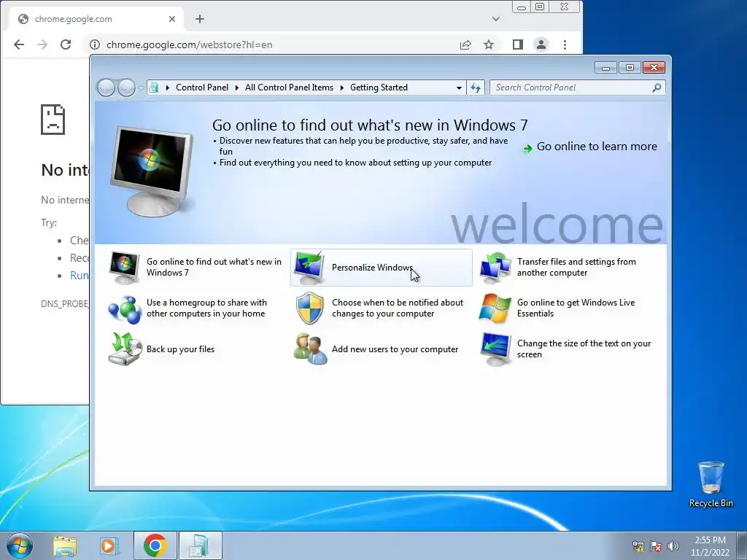Click the homegroup colored spheres icon

[124, 308]
